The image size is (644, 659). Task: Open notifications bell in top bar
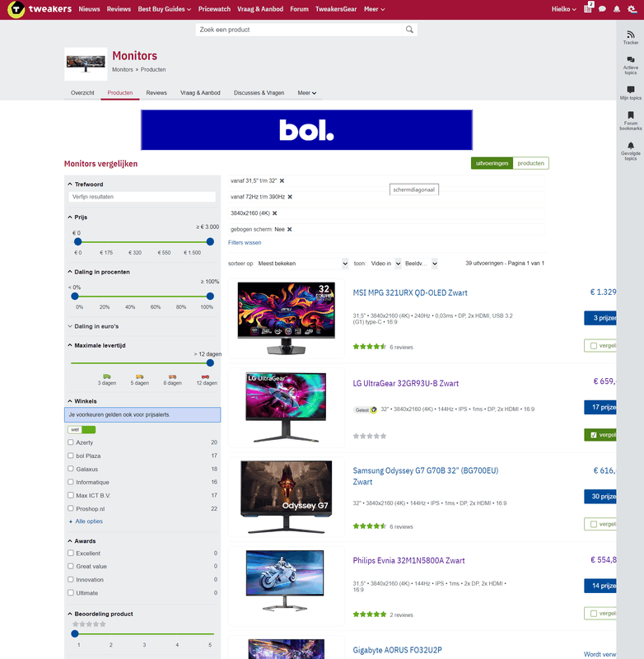point(617,9)
